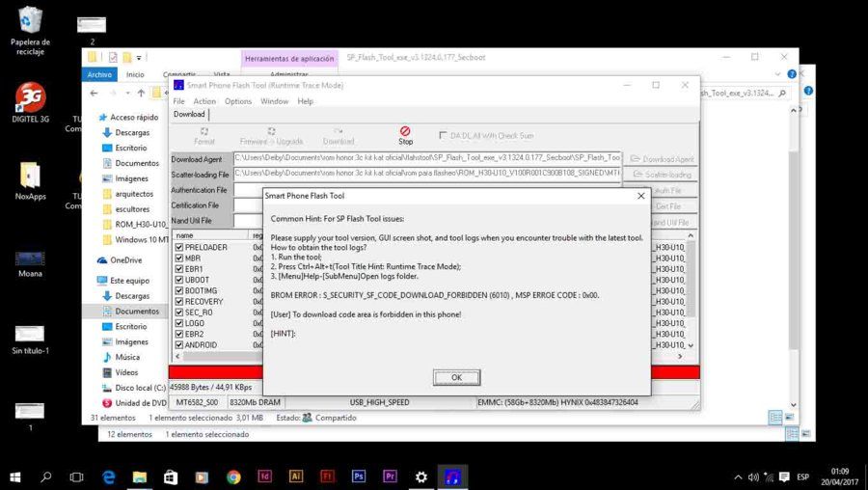Click the Download Agent browse button

click(x=662, y=159)
